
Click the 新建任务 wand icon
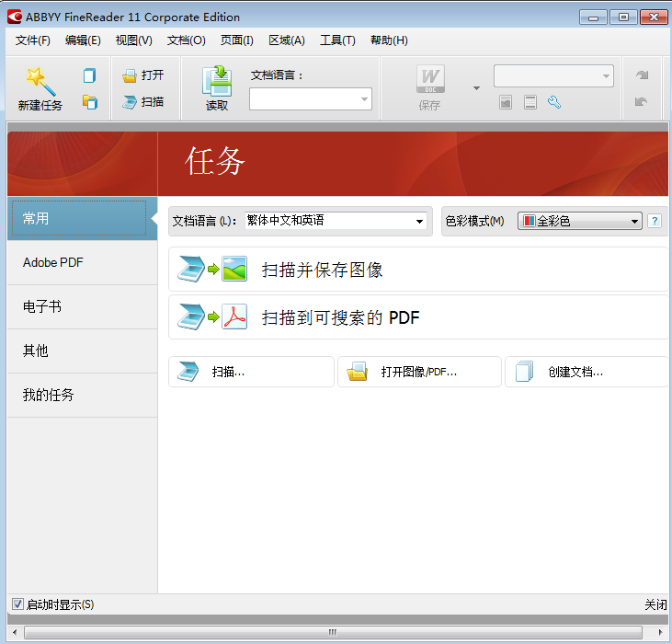tap(40, 80)
